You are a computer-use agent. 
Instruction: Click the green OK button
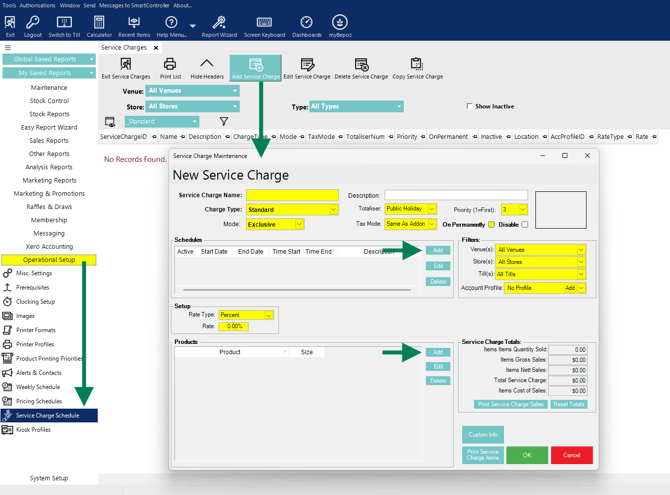(x=527, y=455)
